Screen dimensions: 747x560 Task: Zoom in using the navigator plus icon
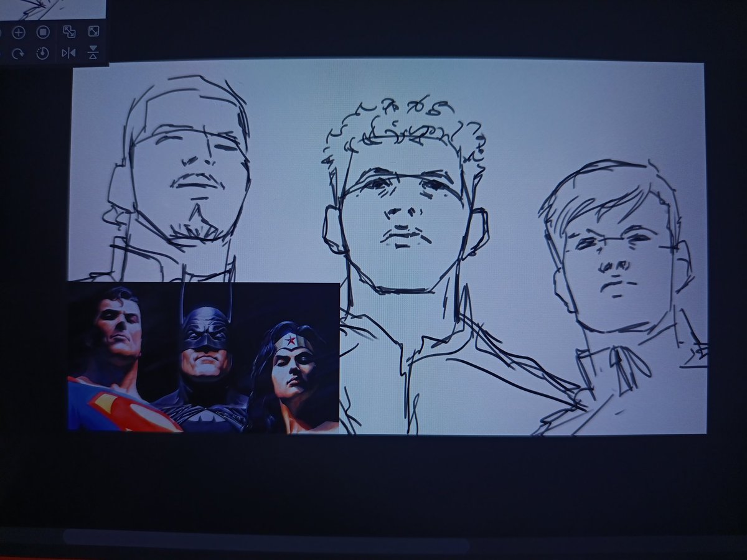19,32
